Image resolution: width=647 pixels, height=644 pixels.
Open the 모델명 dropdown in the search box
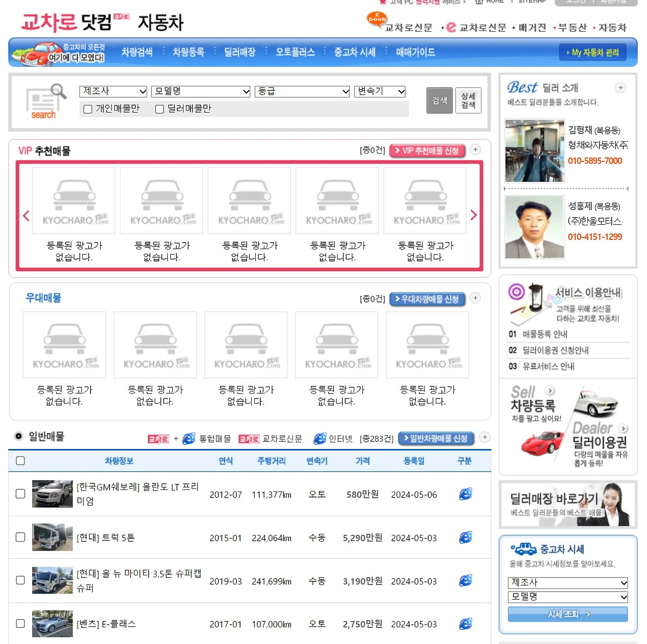tap(201, 91)
